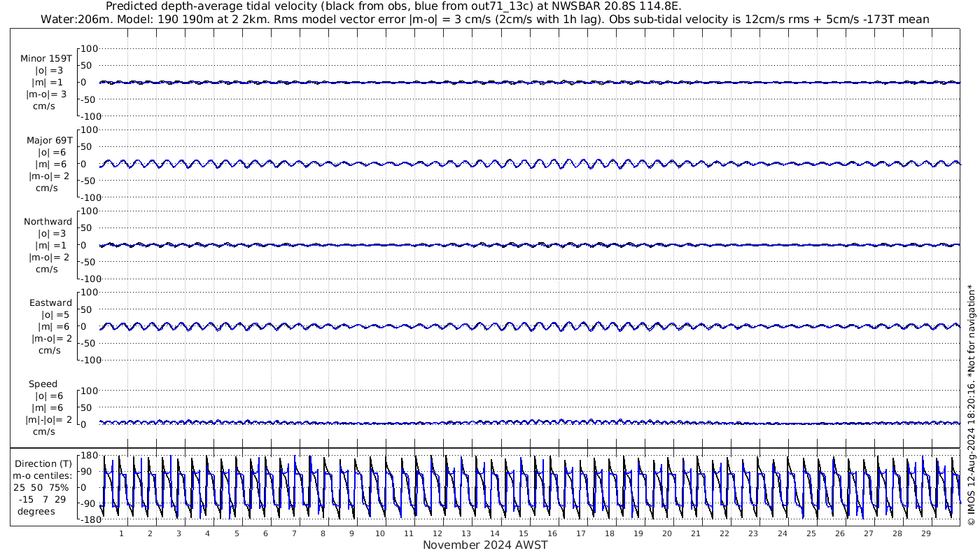Click '|m-o|= 2' in the Major 69T panel
The image size is (980, 560).
click(x=49, y=176)
